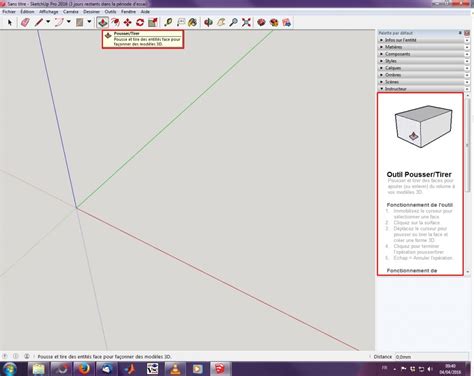Pick the Eraser tool
The image size is (474, 376).
(25, 22)
